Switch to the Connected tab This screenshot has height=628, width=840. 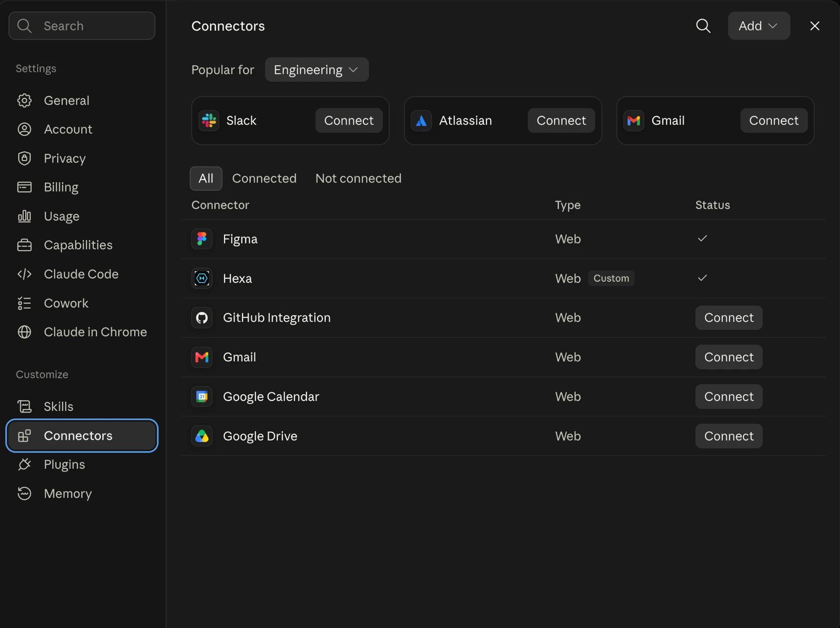coord(264,178)
